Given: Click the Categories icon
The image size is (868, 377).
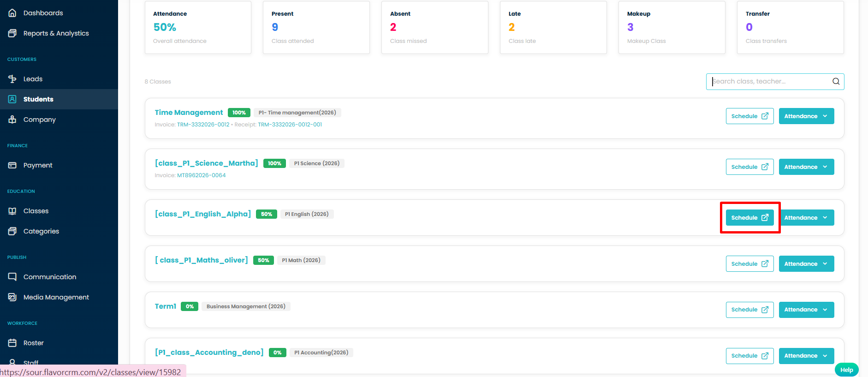Looking at the screenshot, I should 12,231.
